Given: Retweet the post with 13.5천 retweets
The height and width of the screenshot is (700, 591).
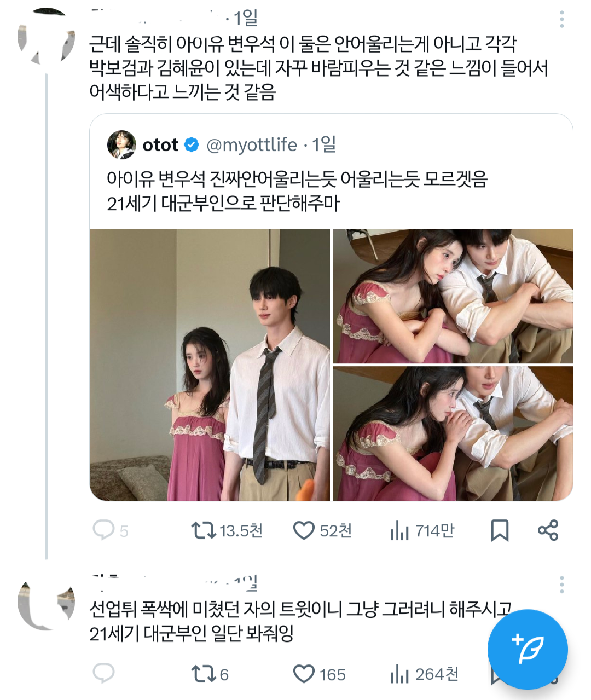Looking at the screenshot, I should 203,530.
